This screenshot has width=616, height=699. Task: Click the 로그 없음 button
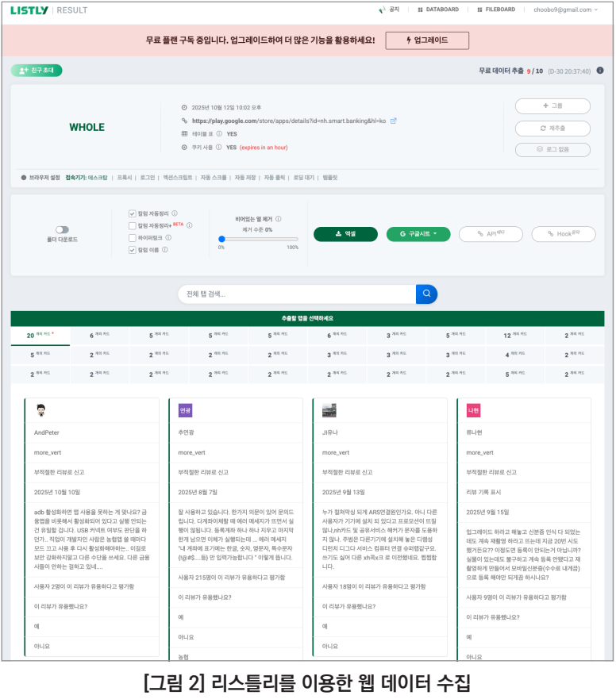pyautogui.click(x=552, y=149)
